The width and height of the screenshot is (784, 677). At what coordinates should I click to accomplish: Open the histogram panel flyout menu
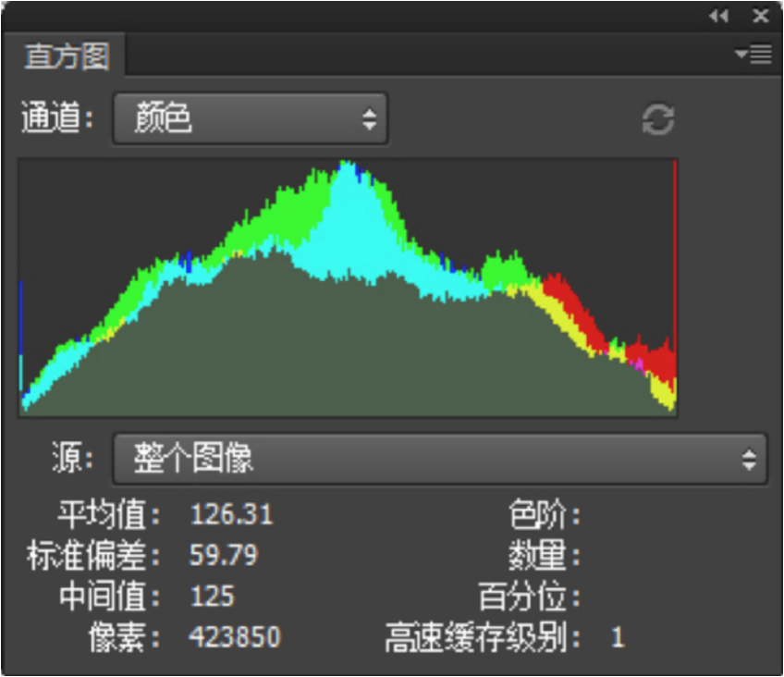(753, 55)
